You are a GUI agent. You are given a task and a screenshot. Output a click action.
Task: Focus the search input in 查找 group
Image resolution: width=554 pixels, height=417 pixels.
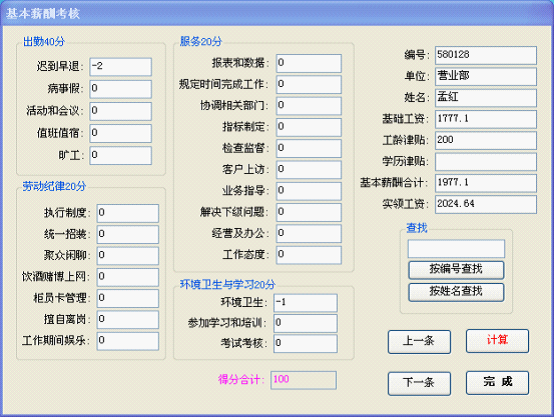point(456,249)
